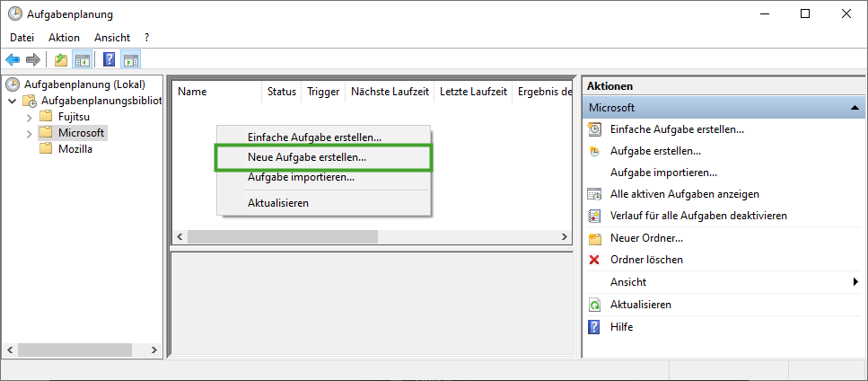This screenshot has height=381, width=868.
Task: Click the Hilfe question mark icon in Aktionen
Action: coord(594,327)
